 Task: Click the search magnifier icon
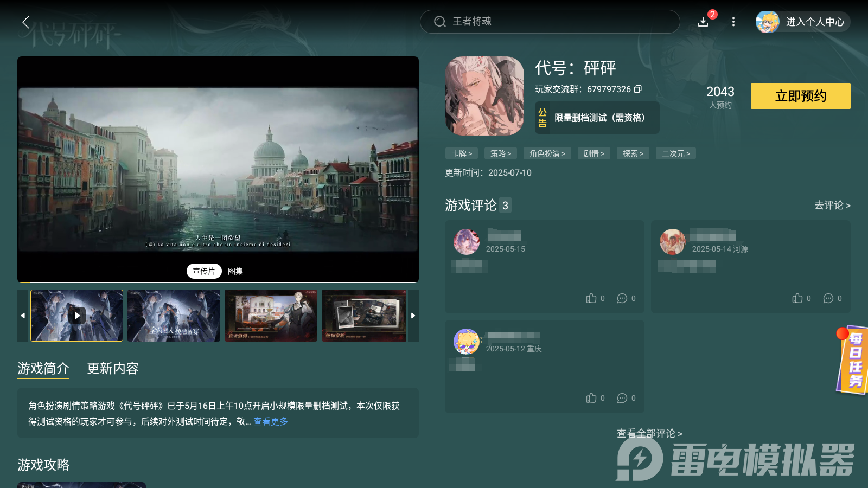coord(439,22)
